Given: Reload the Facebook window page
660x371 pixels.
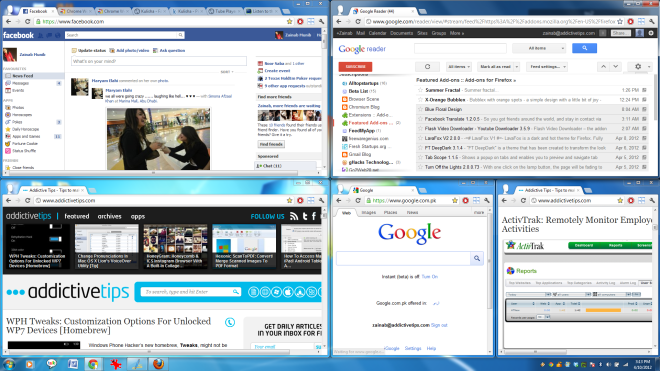Looking at the screenshot, I should tap(28, 21).
